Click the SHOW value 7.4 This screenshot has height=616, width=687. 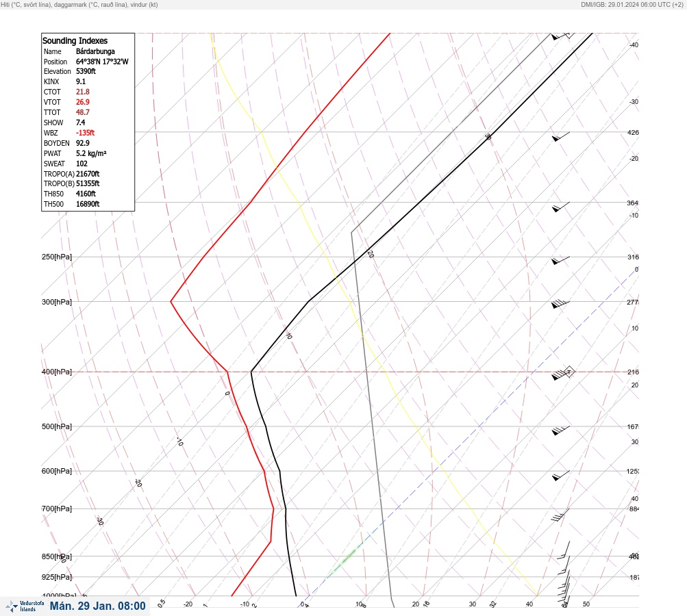[x=80, y=123]
